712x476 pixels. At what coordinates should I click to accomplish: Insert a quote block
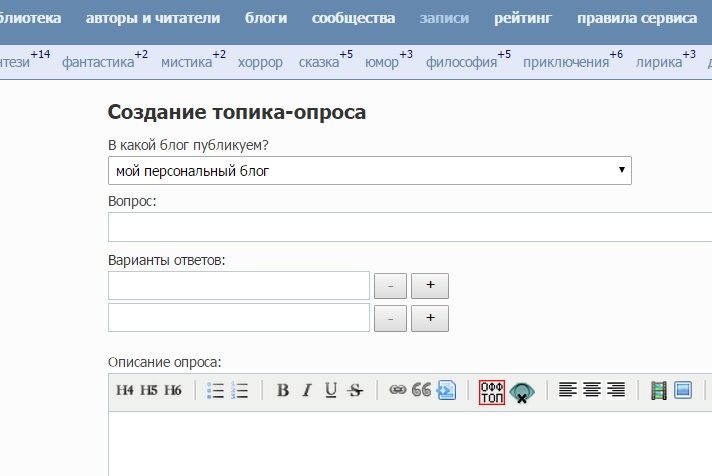click(421, 391)
